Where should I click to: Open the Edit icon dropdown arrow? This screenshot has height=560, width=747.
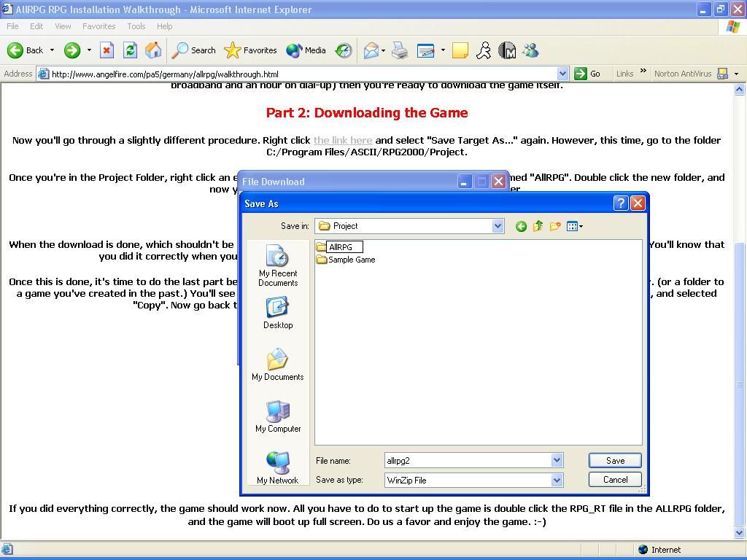443,50
